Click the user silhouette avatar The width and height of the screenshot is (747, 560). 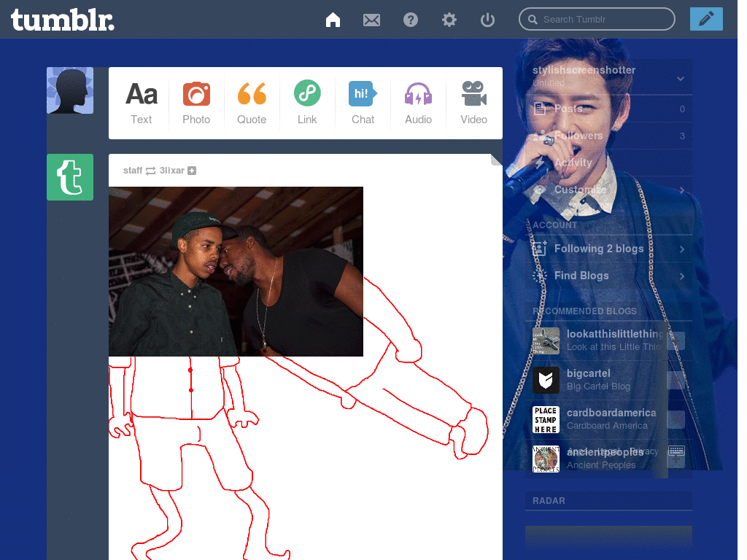coord(70,90)
